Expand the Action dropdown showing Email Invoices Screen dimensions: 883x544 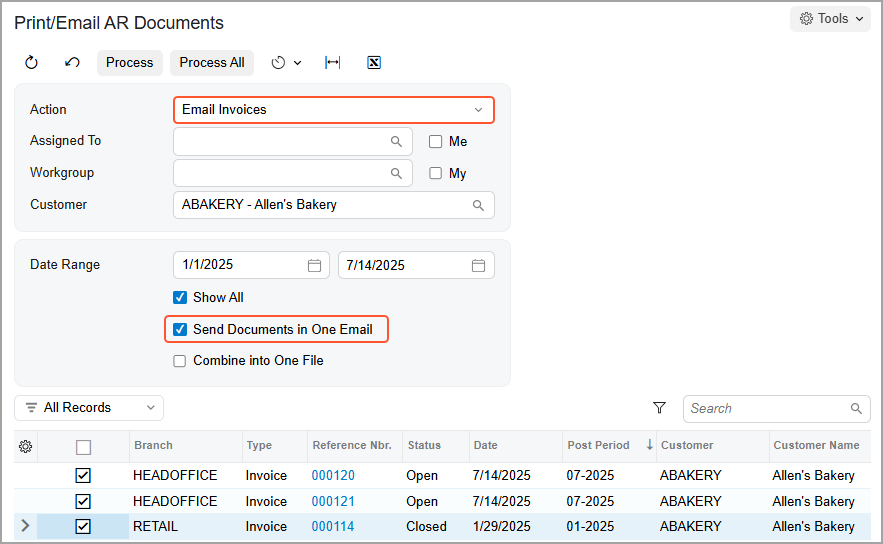[x=478, y=110]
